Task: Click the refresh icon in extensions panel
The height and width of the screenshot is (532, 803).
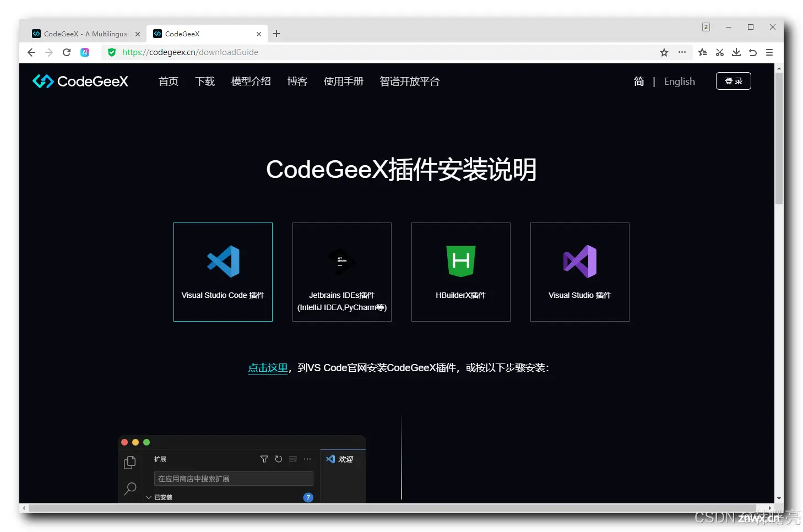Action: click(279, 459)
